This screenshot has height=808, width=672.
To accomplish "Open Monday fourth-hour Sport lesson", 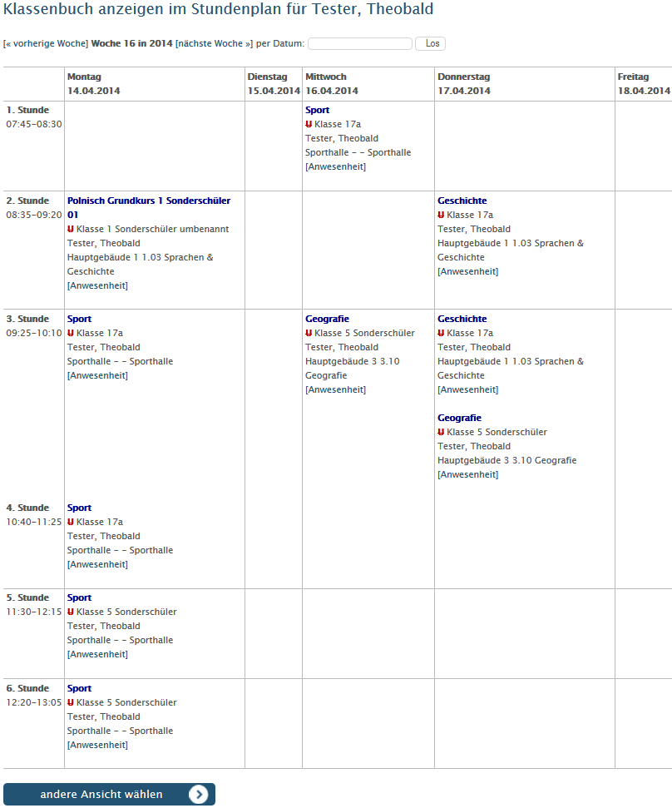I will [79, 508].
